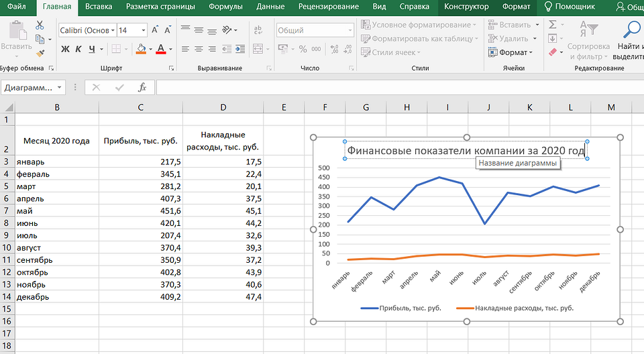Select the Format Painter brush icon
The width and height of the screenshot is (644, 354).
40,53
